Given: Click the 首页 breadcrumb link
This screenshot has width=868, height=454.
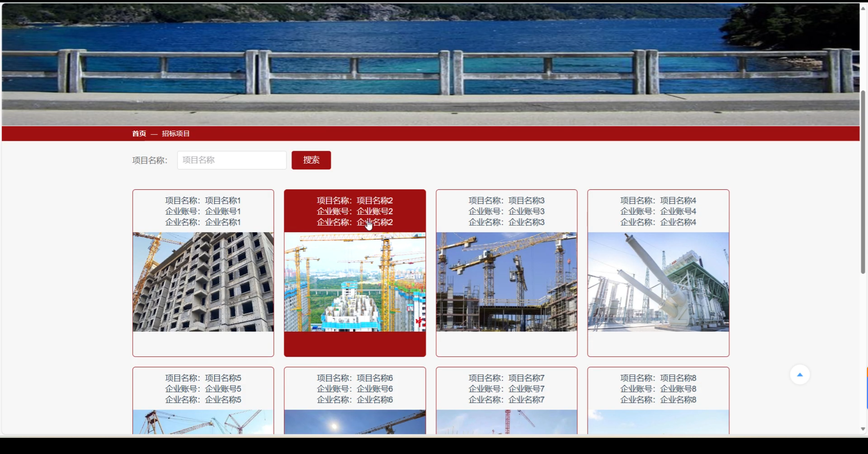Looking at the screenshot, I should (139, 133).
